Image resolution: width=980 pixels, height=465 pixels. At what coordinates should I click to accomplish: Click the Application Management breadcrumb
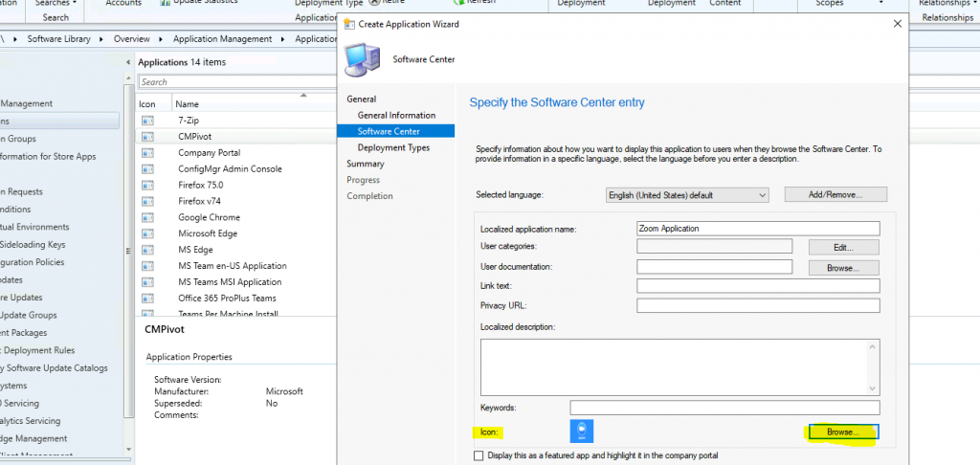click(222, 38)
